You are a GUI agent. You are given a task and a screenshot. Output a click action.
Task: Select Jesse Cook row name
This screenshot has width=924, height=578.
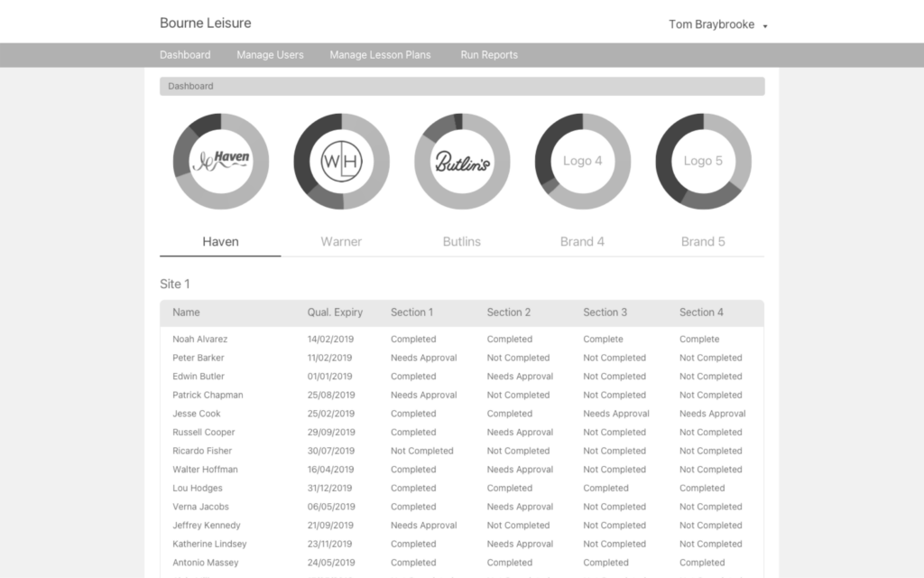[x=196, y=414]
